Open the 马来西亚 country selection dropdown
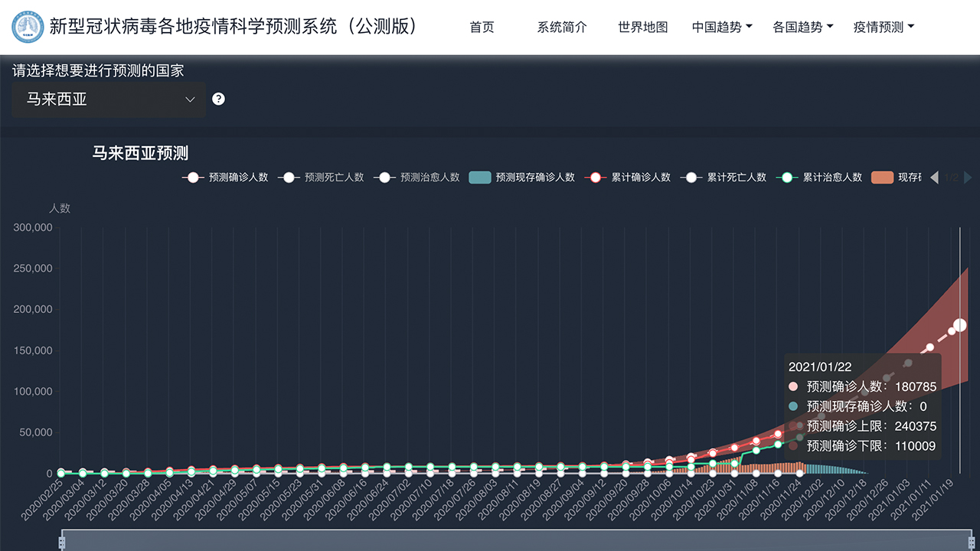Screen dimensions: 980x551 click(109, 99)
